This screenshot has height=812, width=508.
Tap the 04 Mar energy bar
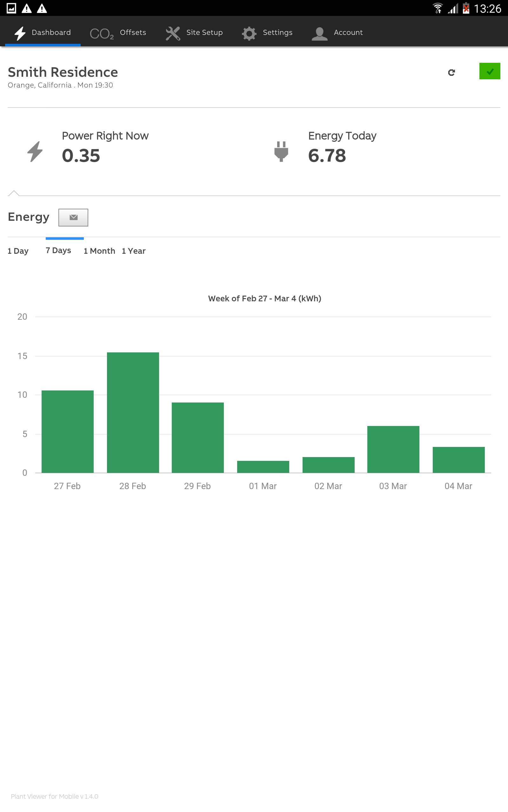pyautogui.click(x=458, y=460)
